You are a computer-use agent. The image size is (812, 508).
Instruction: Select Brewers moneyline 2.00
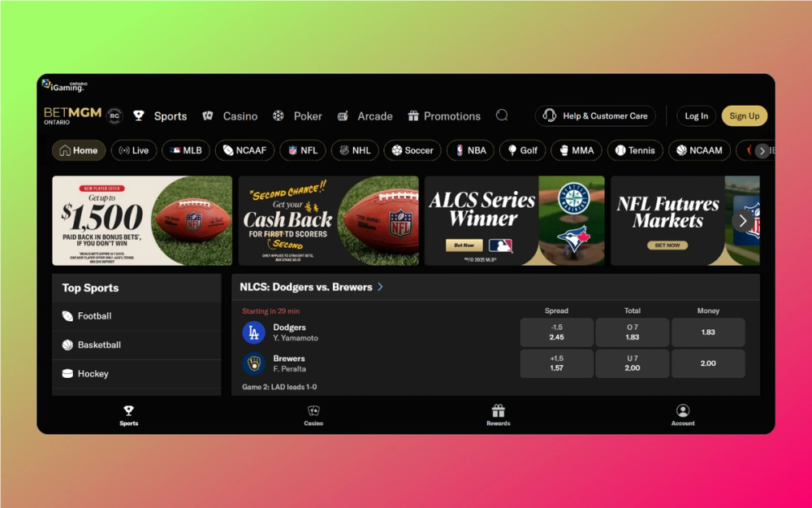tap(708, 363)
